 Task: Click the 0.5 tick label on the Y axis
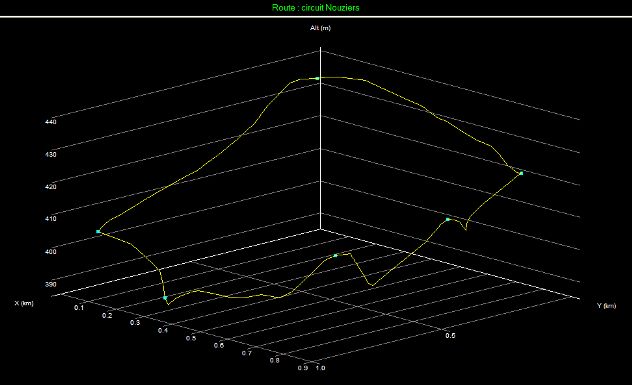pyautogui.click(x=450, y=335)
